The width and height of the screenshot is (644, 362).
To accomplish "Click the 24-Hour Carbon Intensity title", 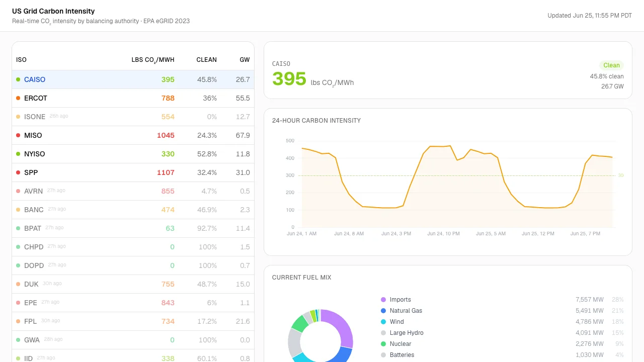I will [316, 121].
